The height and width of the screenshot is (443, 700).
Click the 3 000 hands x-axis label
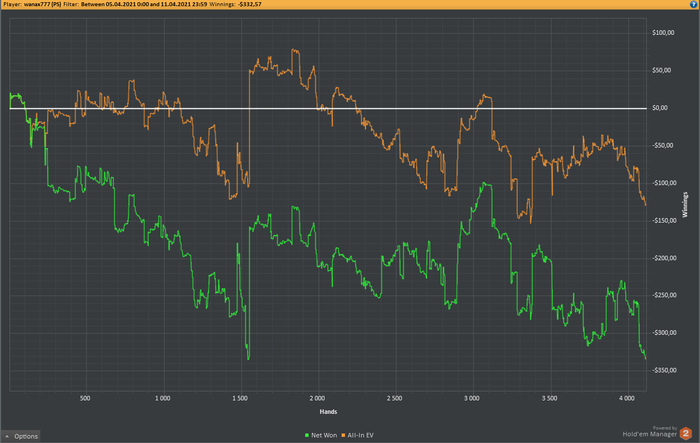471,398
